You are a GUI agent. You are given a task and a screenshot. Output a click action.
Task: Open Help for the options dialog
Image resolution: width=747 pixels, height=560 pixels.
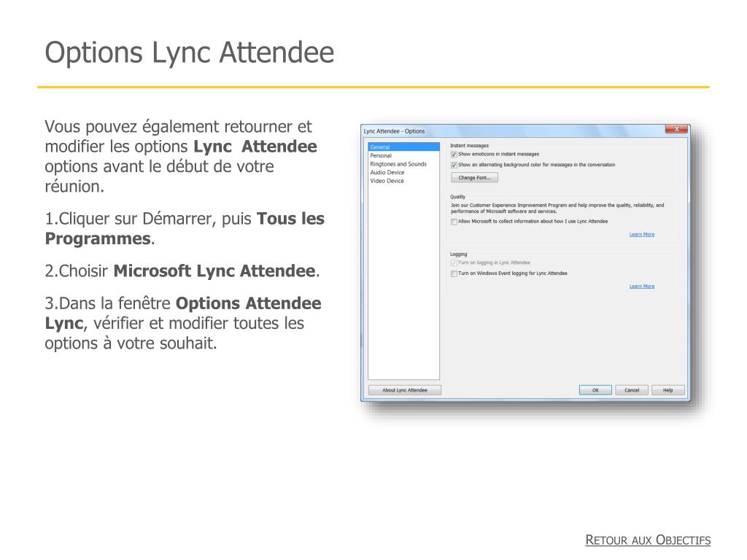[668, 390]
